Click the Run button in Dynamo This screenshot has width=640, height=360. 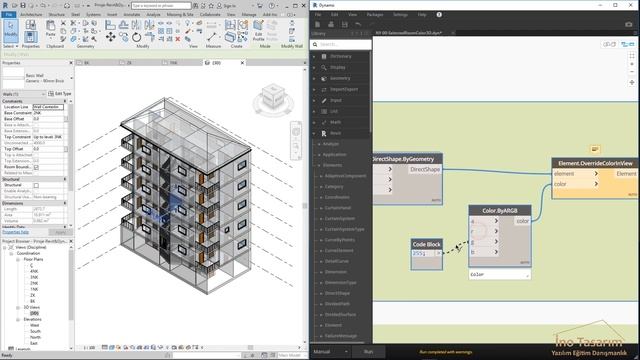(368, 351)
